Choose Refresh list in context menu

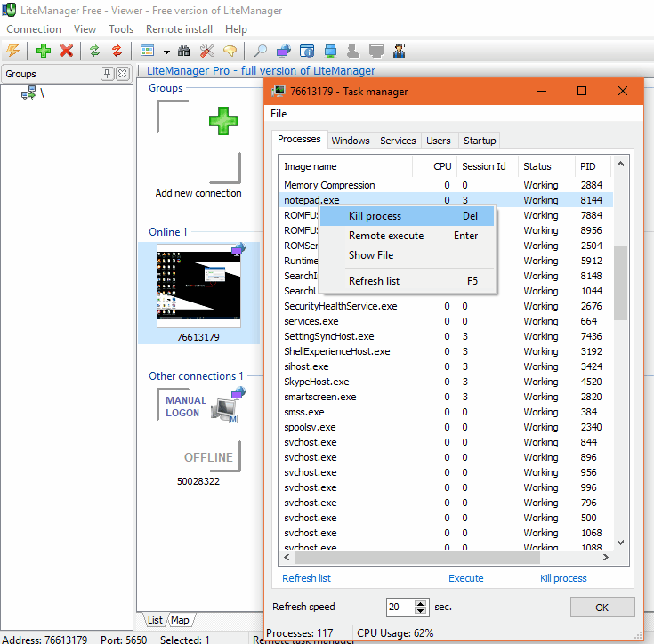(x=407, y=281)
